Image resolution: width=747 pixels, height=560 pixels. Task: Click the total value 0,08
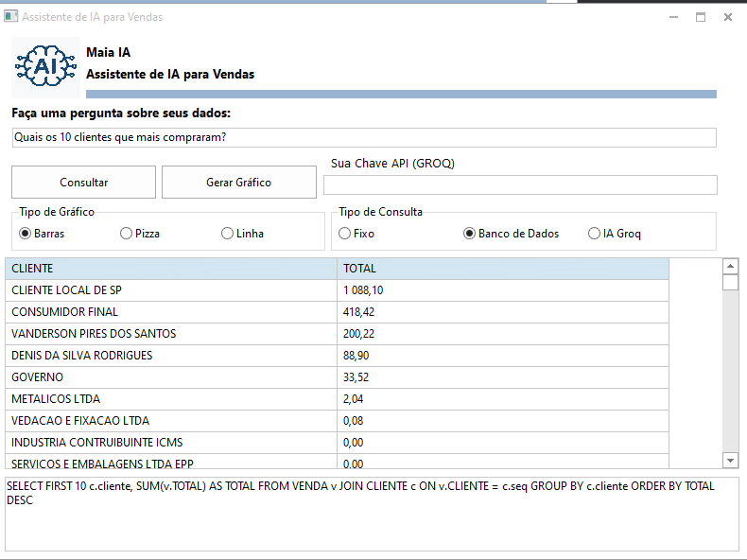click(353, 421)
